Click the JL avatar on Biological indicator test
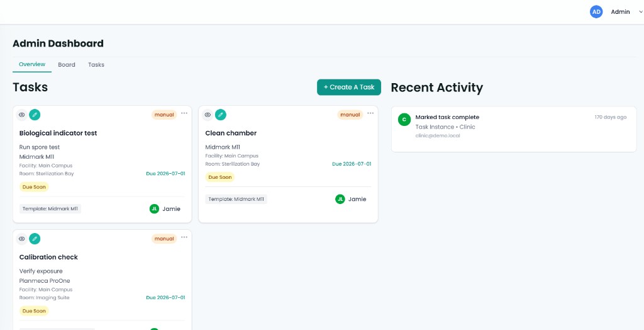 tap(155, 208)
